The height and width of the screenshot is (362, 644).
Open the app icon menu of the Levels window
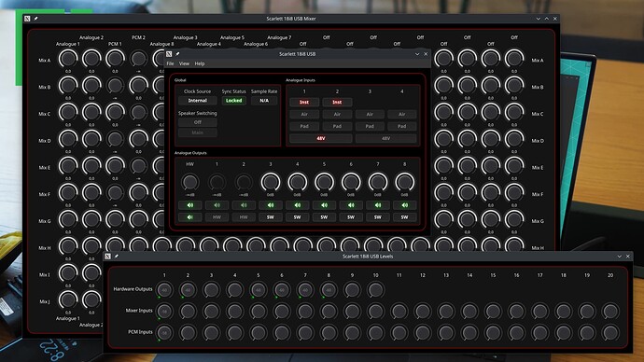[x=108, y=257]
